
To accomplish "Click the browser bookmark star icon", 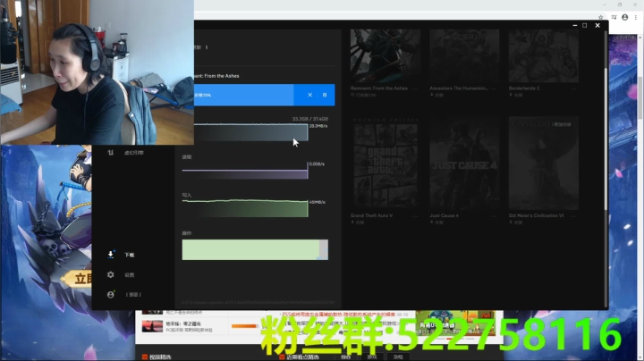I will [600, 17].
